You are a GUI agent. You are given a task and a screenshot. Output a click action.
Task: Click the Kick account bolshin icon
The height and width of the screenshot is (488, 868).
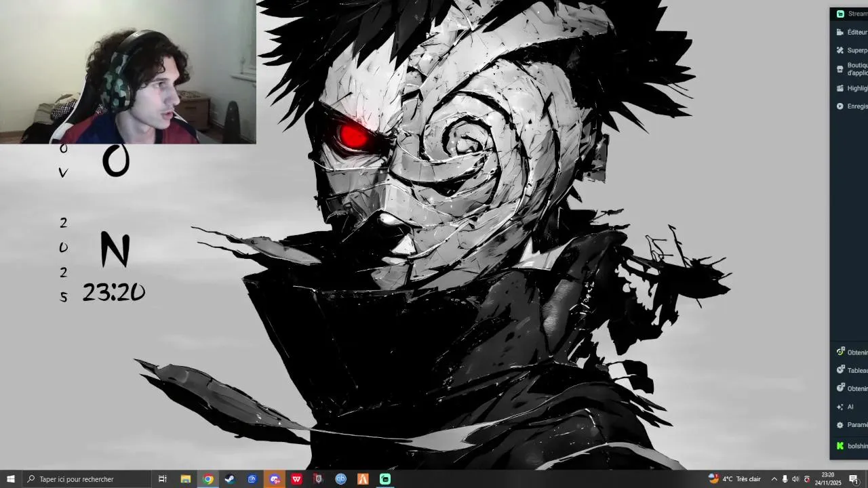[x=840, y=446]
